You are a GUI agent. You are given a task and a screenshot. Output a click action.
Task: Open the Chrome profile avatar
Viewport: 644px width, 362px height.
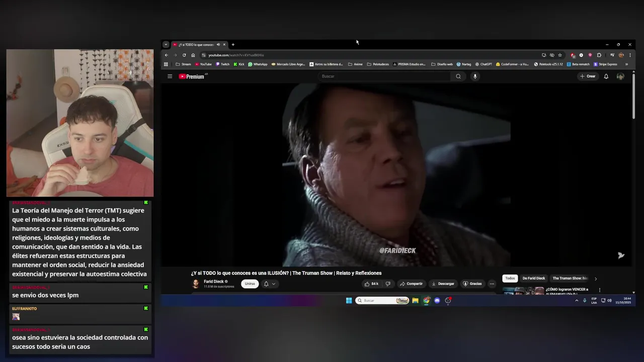621,55
